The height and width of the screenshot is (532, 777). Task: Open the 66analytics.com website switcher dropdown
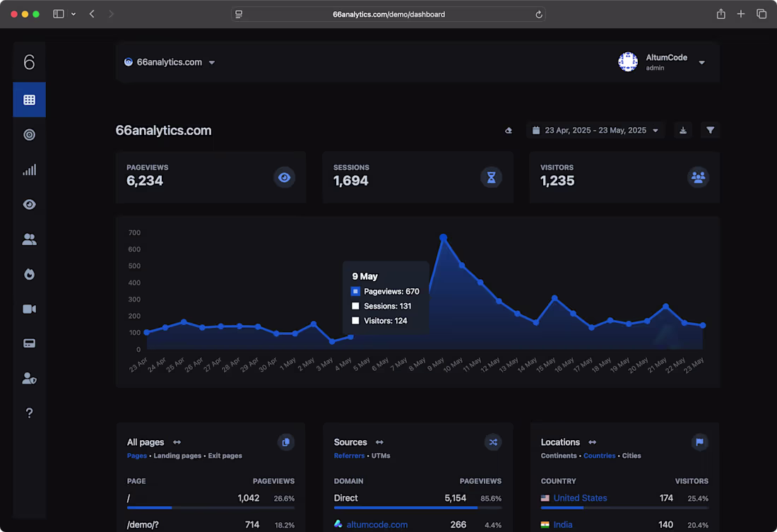click(170, 61)
